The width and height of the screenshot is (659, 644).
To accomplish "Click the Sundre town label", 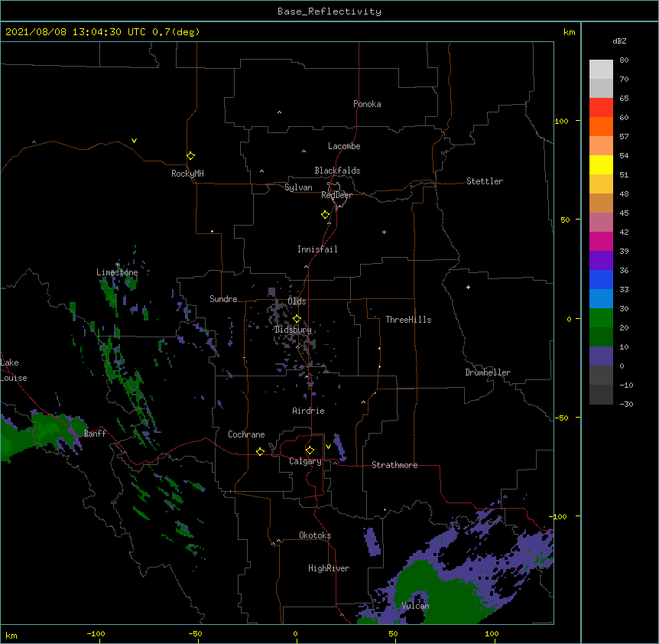I will (x=223, y=299).
